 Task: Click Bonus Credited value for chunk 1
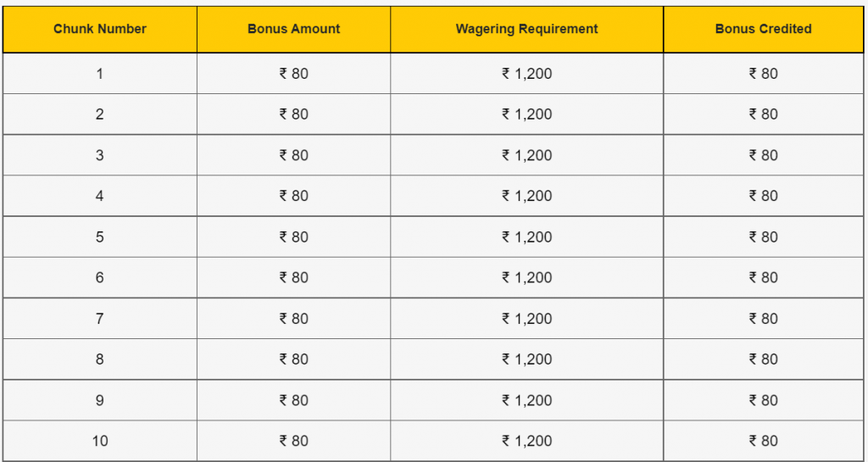764,74
